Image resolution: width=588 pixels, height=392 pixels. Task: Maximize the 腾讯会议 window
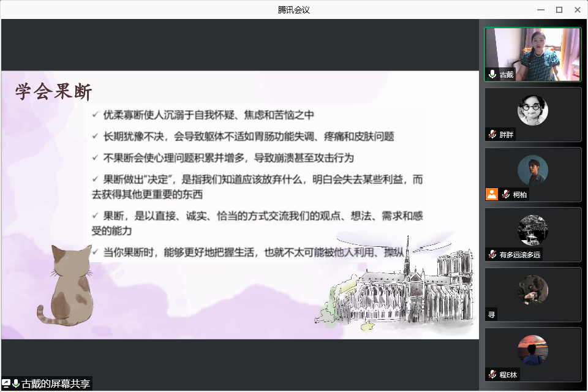pos(559,9)
